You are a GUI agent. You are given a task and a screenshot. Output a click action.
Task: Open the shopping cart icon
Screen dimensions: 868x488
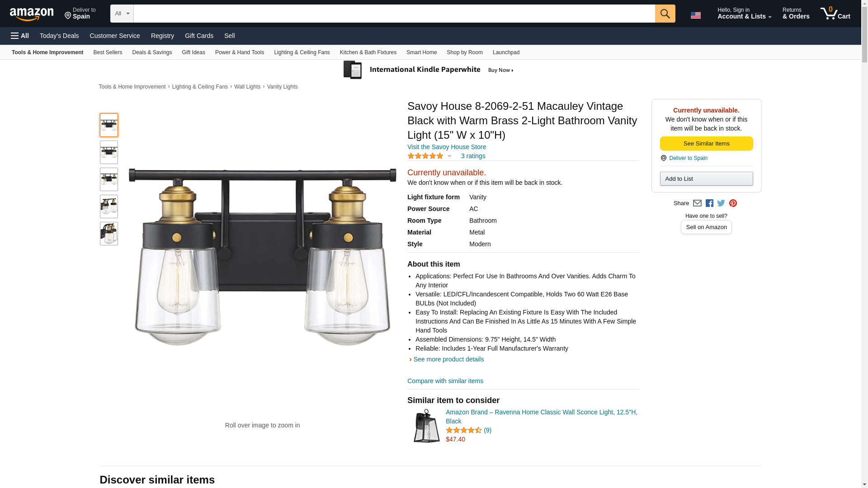(x=835, y=14)
